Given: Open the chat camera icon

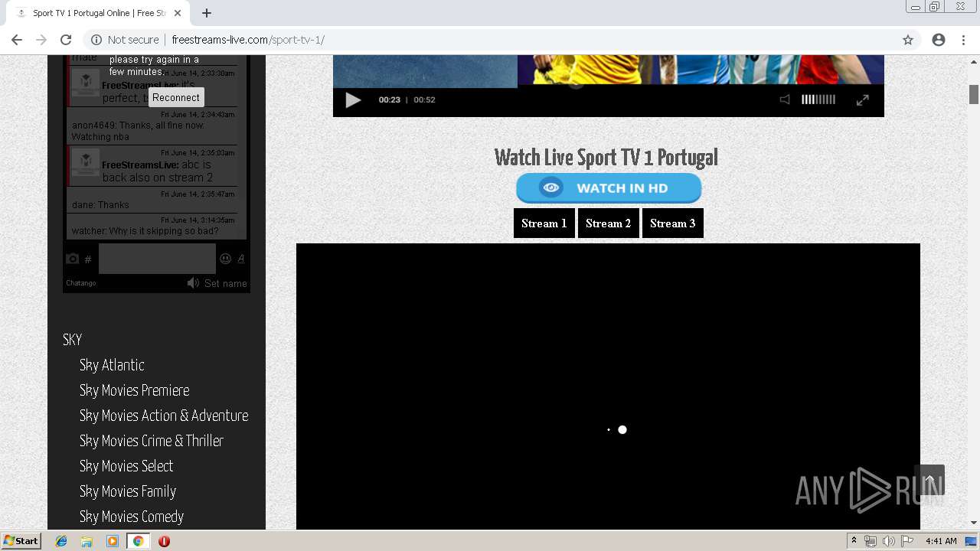Looking at the screenshot, I should 73,259.
